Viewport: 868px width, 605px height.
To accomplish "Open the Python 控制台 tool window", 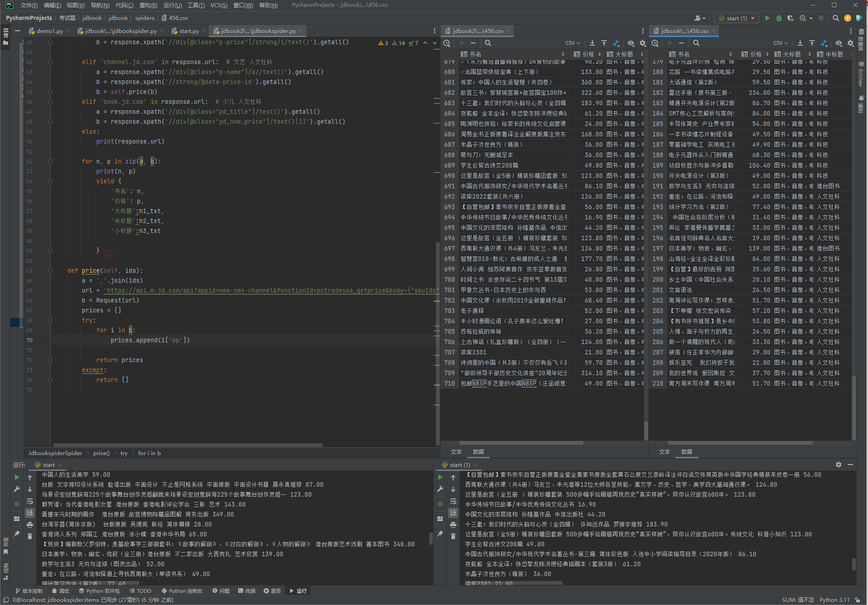I will [x=182, y=591].
